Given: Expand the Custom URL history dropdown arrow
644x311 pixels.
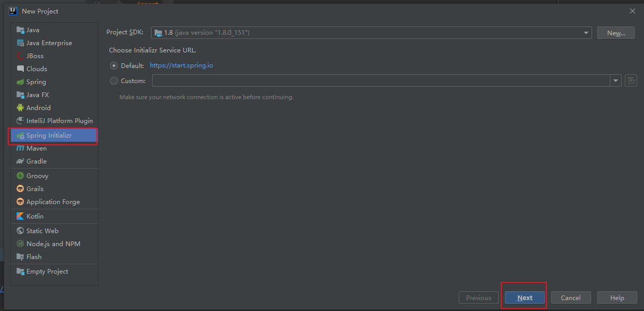Looking at the screenshot, I should point(616,80).
